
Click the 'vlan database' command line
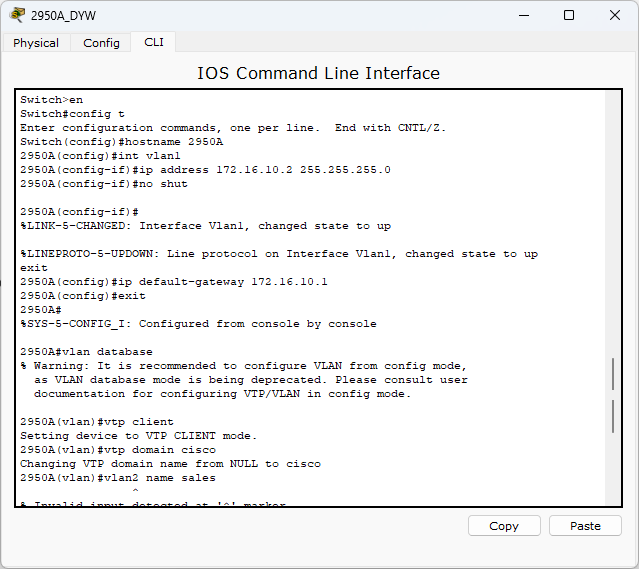point(86,352)
